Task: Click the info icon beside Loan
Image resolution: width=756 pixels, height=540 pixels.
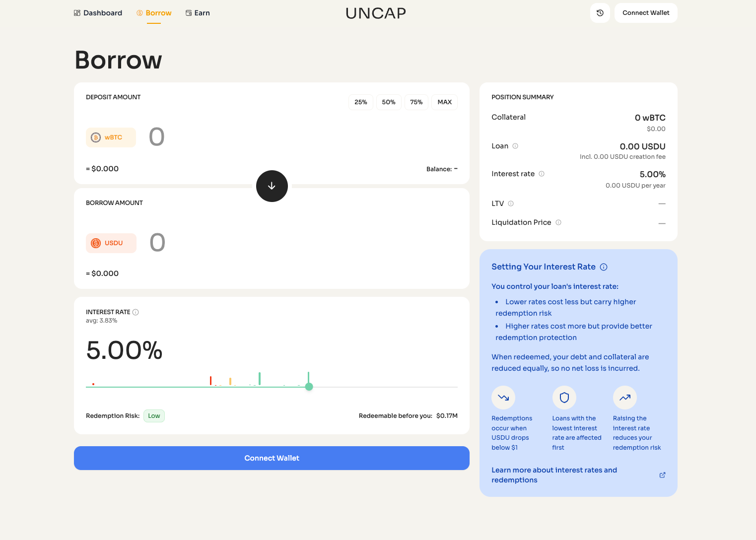Action: point(515,146)
